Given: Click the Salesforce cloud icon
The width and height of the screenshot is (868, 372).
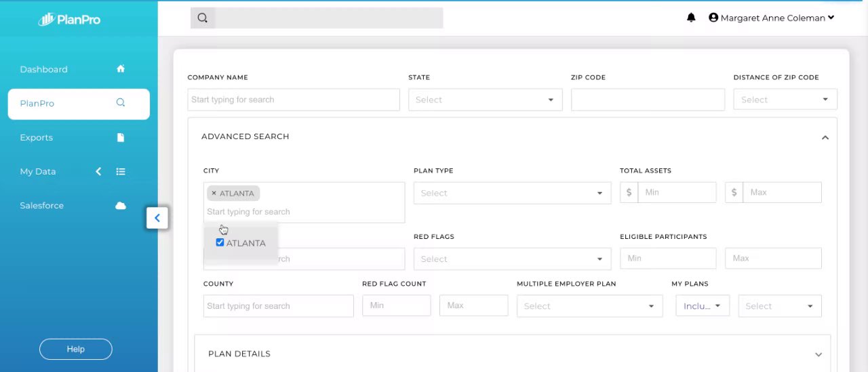Looking at the screenshot, I should 121,206.
